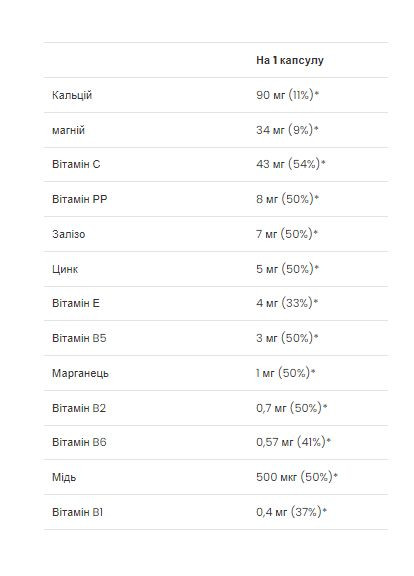Click the 4 мг (33%) value

click(x=287, y=303)
